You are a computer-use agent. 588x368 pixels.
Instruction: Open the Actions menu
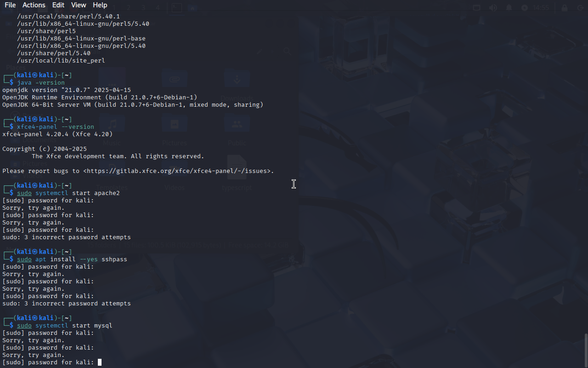pyautogui.click(x=34, y=5)
